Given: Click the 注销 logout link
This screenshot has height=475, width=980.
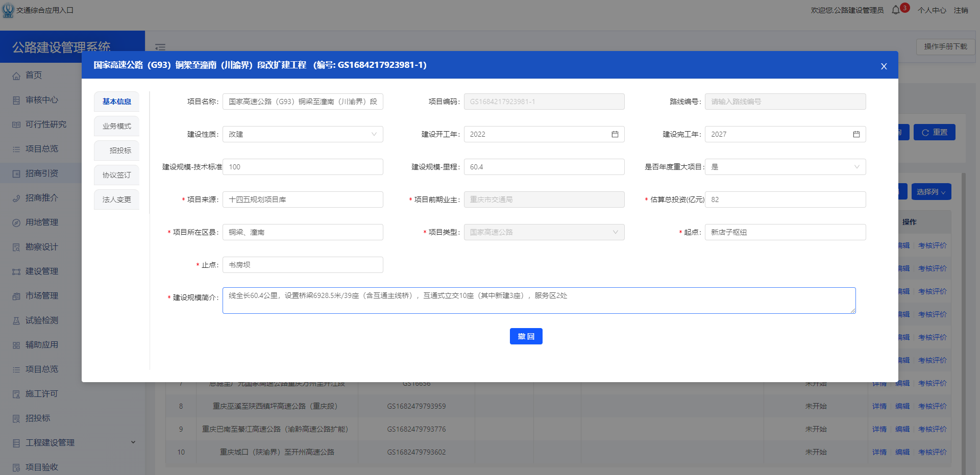Looking at the screenshot, I should (x=961, y=10).
